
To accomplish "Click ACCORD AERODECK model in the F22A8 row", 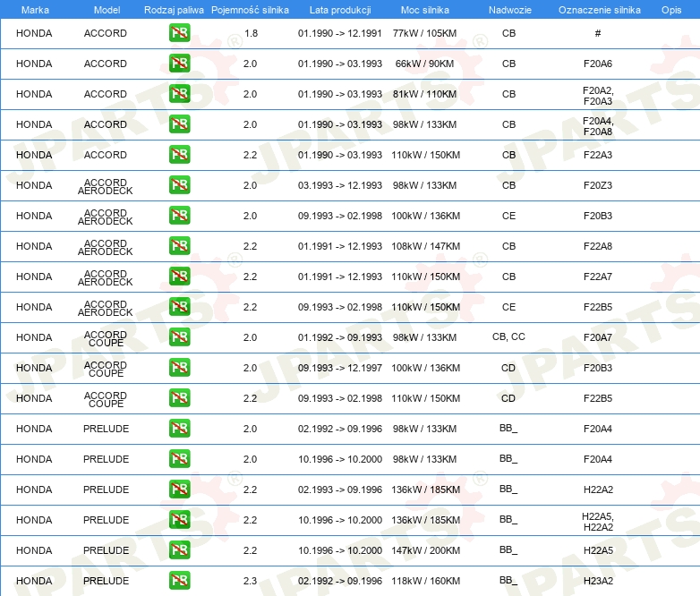I will [106, 247].
